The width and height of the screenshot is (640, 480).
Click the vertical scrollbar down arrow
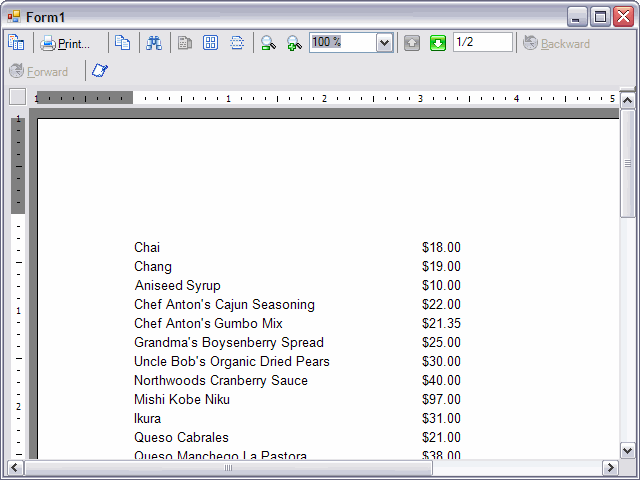pos(628,450)
